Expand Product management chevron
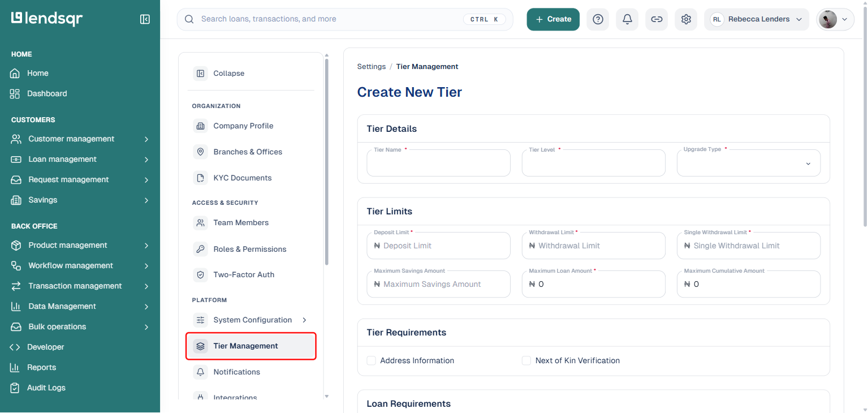Image resolution: width=868 pixels, height=413 pixels. [x=146, y=246]
